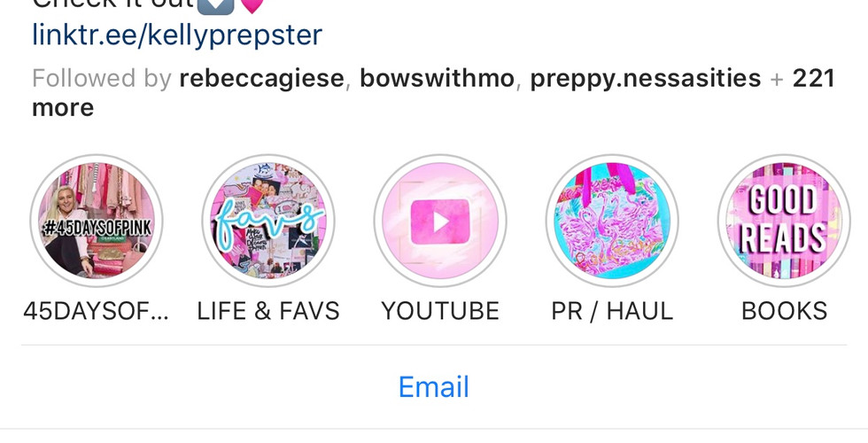The height and width of the screenshot is (443, 868).
Task: Open rebeccagiese's profile from followers line
Action: coord(262,78)
